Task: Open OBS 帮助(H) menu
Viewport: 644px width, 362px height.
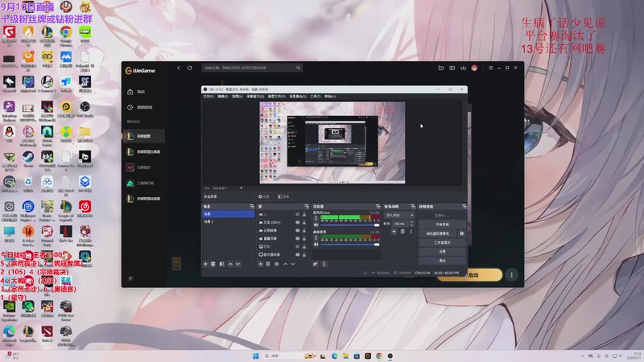Action: click(x=330, y=97)
